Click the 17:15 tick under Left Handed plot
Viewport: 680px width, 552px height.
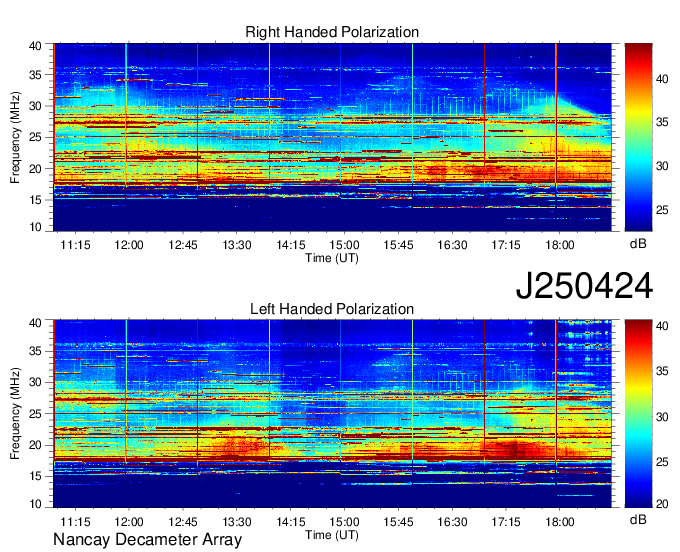click(506, 522)
